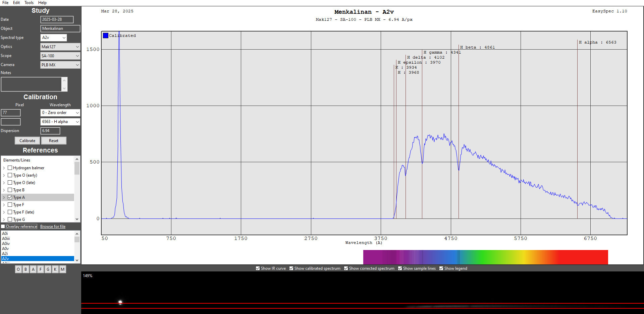Check the Type G checkbox

10,219
